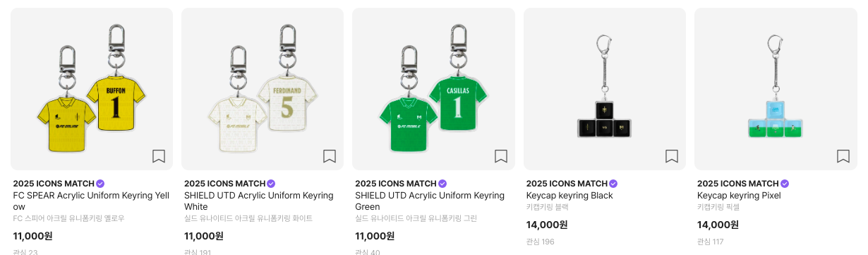Screen dimensions: 868x255
Task: Click verified badge on Keycap Black listing
Action: click(x=613, y=184)
